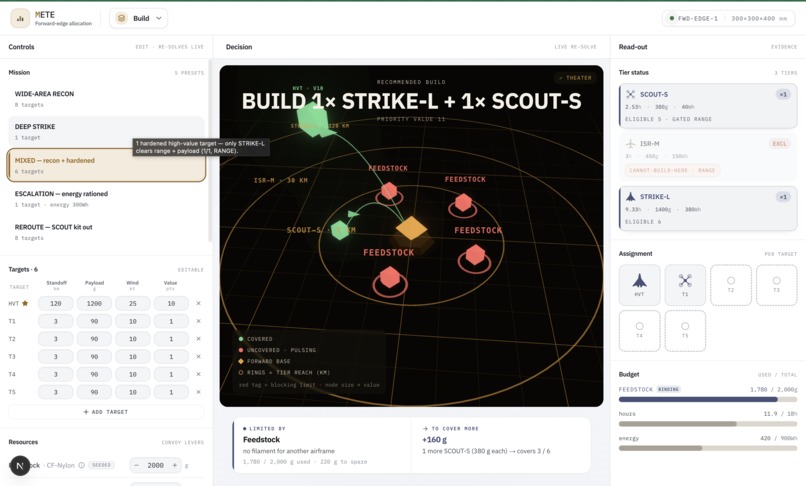Edit the HVT payload field 1200
The height and width of the screenshot is (486, 806).
pyautogui.click(x=94, y=303)
